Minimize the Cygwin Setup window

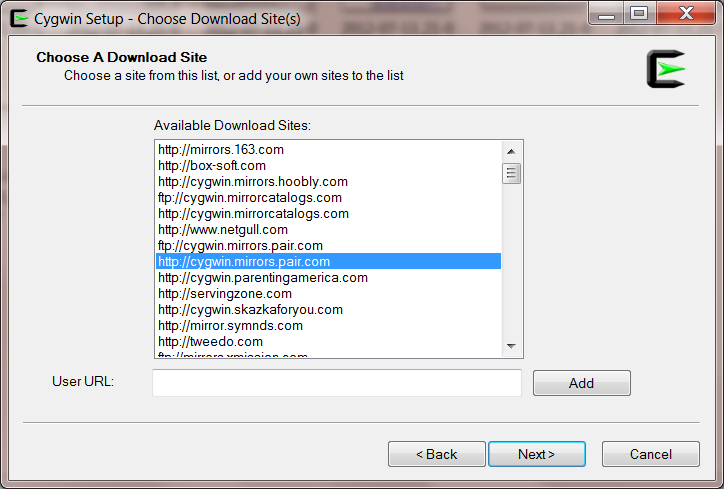(606, 14)
